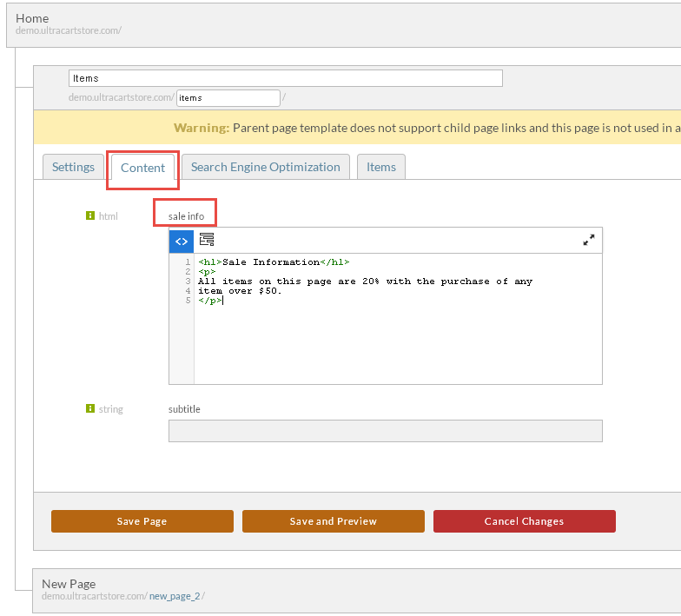The width and height of the screenshot is (681, 616).
Task: Select the Home page row
Action: [x=344, y=24]
